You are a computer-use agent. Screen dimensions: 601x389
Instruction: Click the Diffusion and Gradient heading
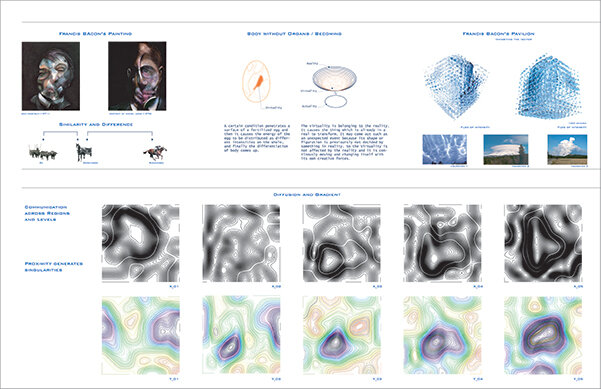307,195
